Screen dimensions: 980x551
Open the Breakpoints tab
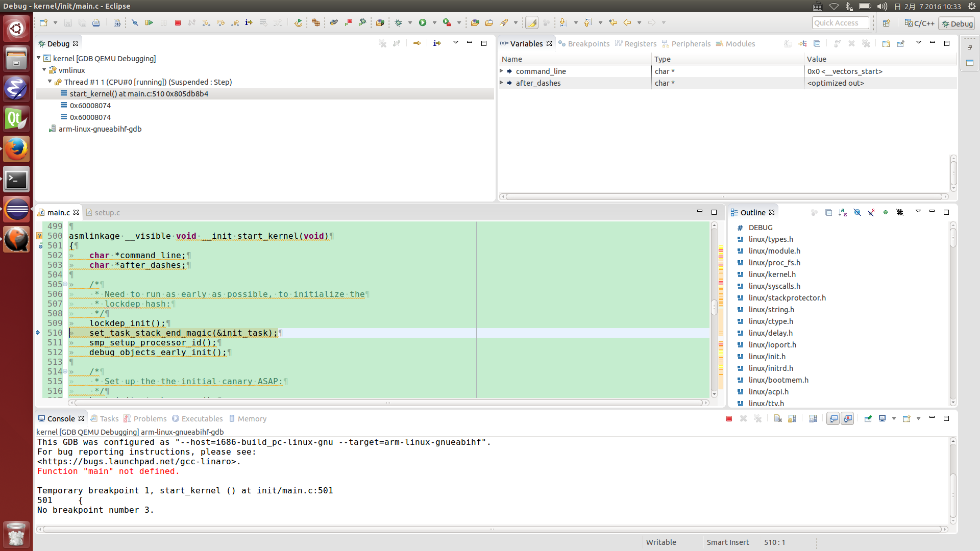(x=584, y=44)
